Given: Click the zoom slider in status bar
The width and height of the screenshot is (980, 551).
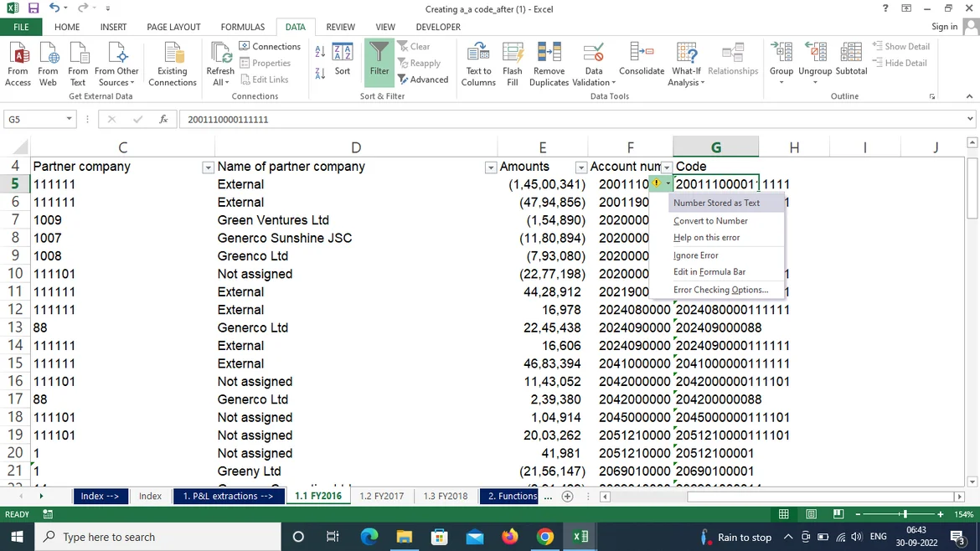Looking at the screenshot, I should 905,514.
